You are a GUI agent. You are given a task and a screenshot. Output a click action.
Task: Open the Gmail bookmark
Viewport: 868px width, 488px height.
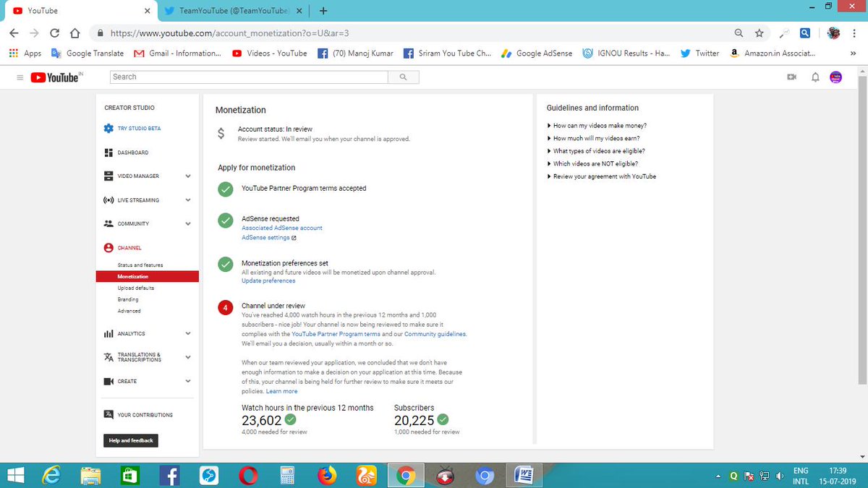pos(177,53)
